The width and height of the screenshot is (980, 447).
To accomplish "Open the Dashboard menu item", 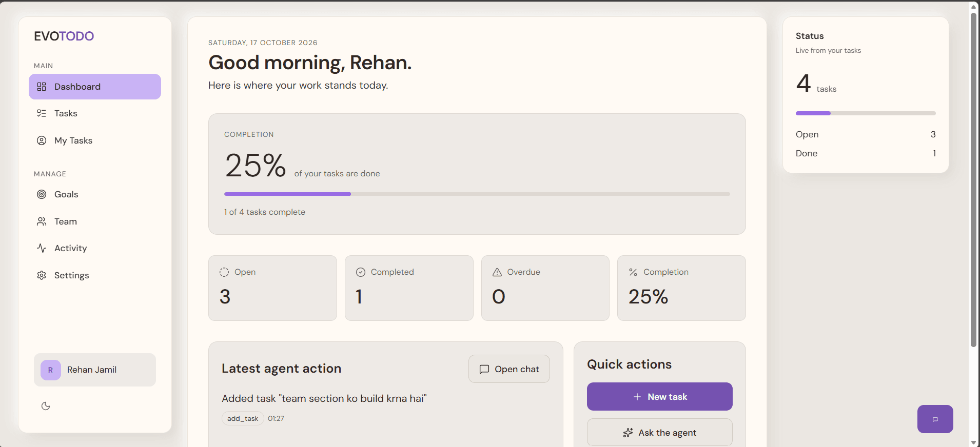I will [x=95, y=87].
